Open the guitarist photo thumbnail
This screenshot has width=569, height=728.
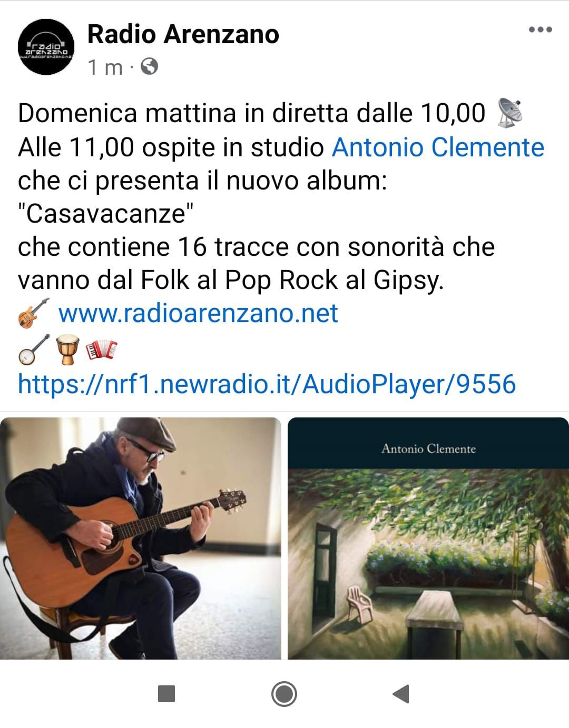(141, 538)
